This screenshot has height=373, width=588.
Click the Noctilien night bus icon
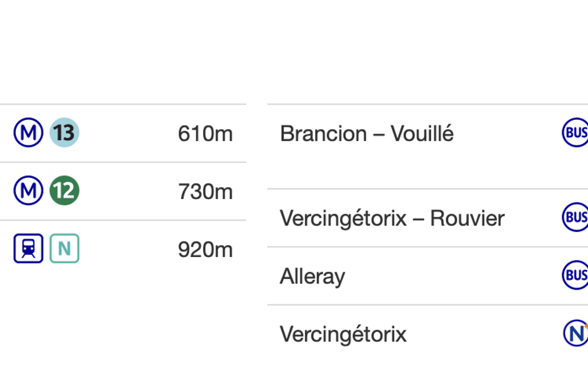tap(576, 333)
